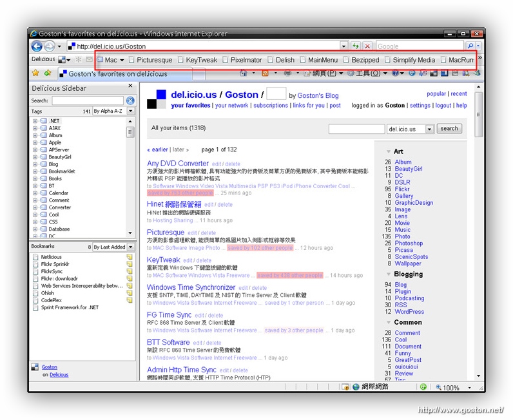Click the page icon before Ohloh bookmark

[35, 292]
